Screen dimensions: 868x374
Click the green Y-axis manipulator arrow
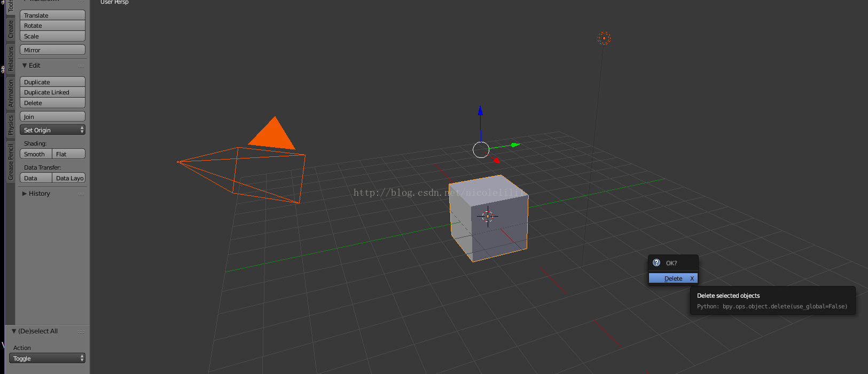[x=515, y=145]
